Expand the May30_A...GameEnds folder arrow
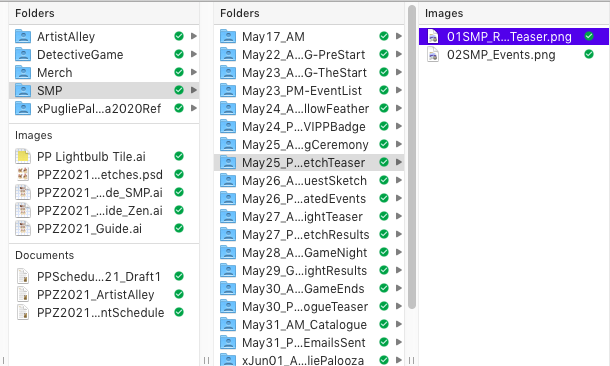 click(399, 288)
